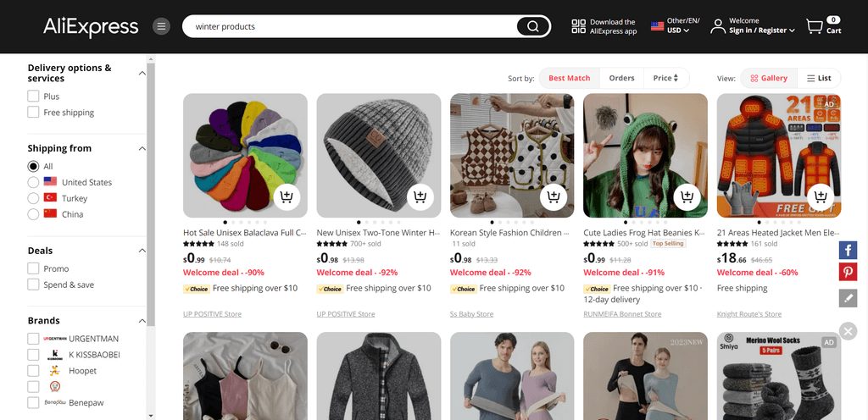Open the first UP POSITIVE Store link

[212, 314]
